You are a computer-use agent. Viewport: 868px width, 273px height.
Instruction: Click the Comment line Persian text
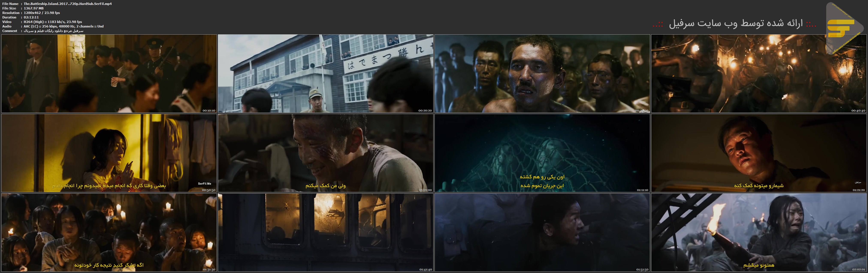[x=54, y=31]
